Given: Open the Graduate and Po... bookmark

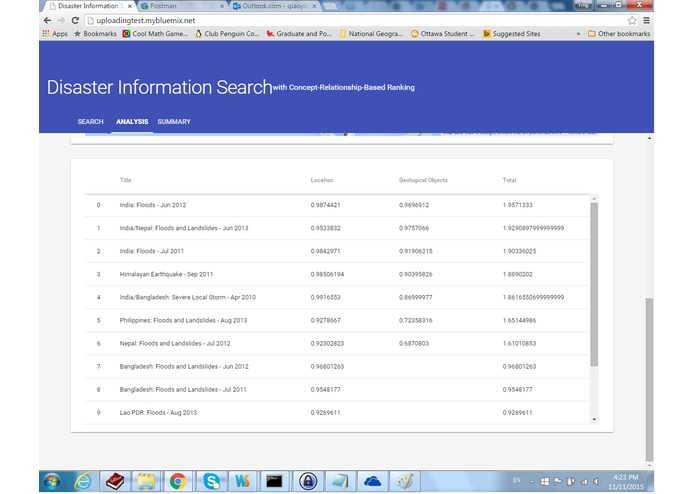Looking at the screenshot, I should [299, 34].
